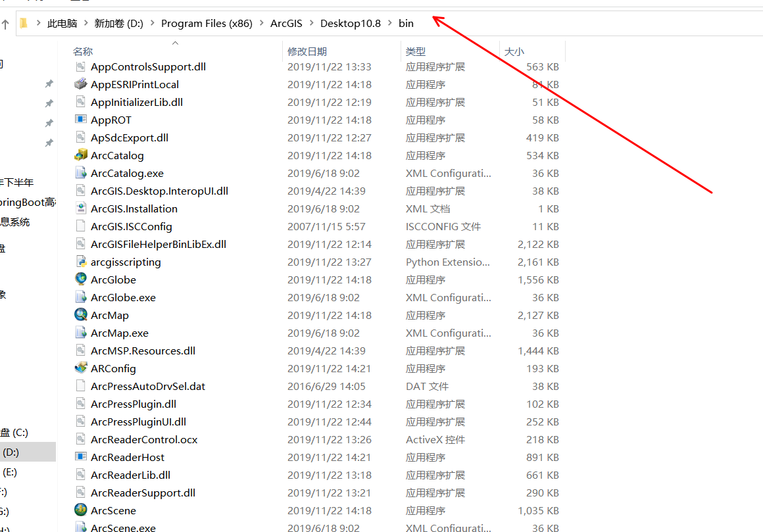Navigate to 新加卷 (D:) in the breadcrumb
Viewport: 763px width, 532px height.
pyautogui.click(x=119, y=23)
